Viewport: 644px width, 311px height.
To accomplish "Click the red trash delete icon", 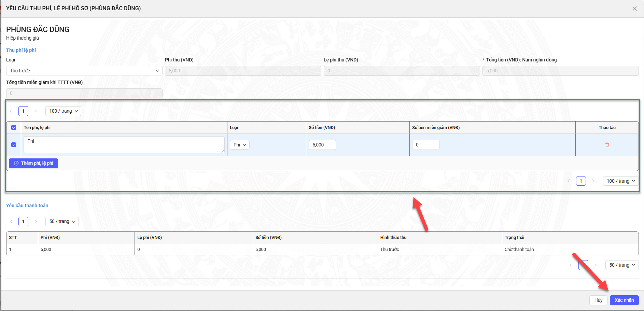I will (607, 145).
